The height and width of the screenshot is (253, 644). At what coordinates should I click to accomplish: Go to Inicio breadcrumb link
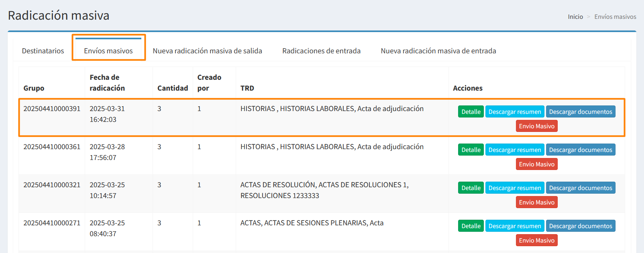pos(575,17)
